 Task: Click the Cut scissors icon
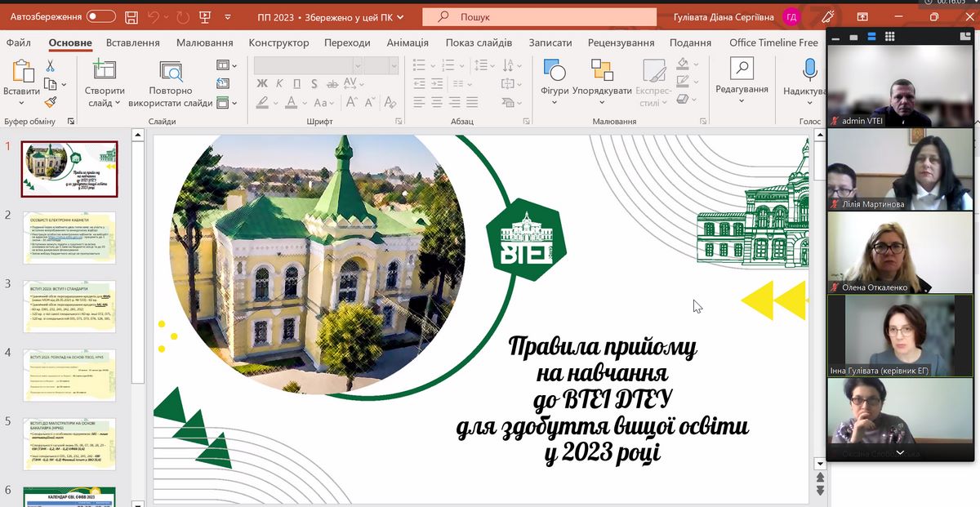[x=50, y=66]
